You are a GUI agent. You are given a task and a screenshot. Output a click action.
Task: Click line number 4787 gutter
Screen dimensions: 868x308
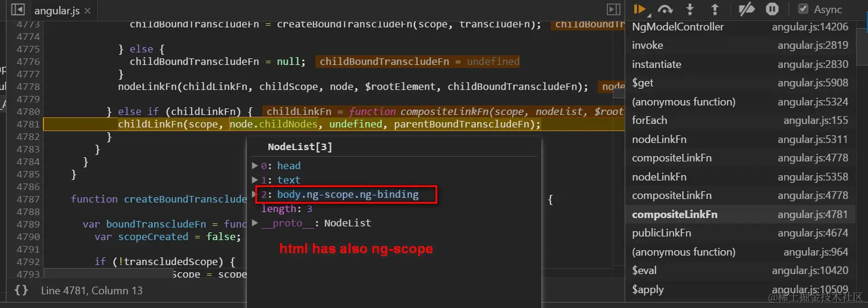(x=28, y=199)
